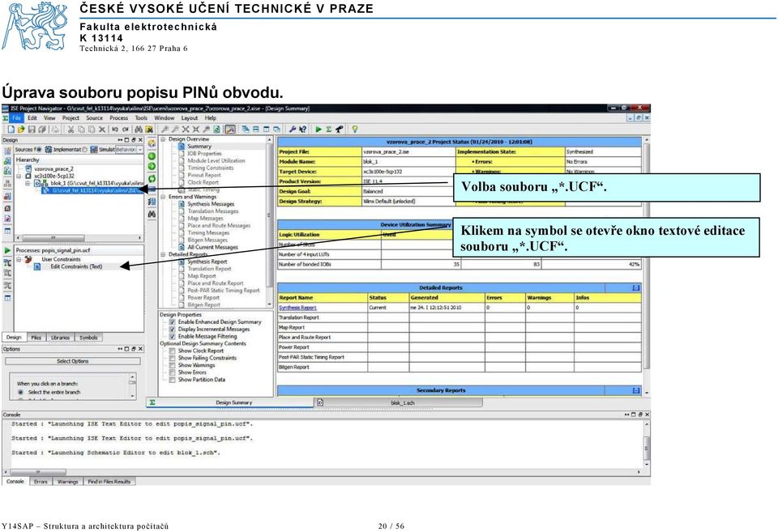Select Edit Constraints (Text) process
Image resolution: width=778 pixels, height=532 pixels.
pos(76,266)
